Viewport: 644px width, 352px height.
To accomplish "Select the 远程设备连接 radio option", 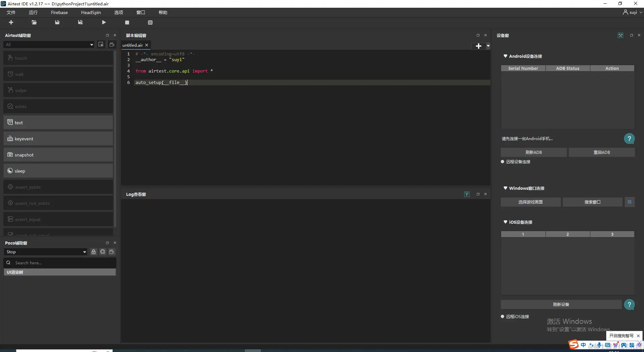I will tap(502, 162).
